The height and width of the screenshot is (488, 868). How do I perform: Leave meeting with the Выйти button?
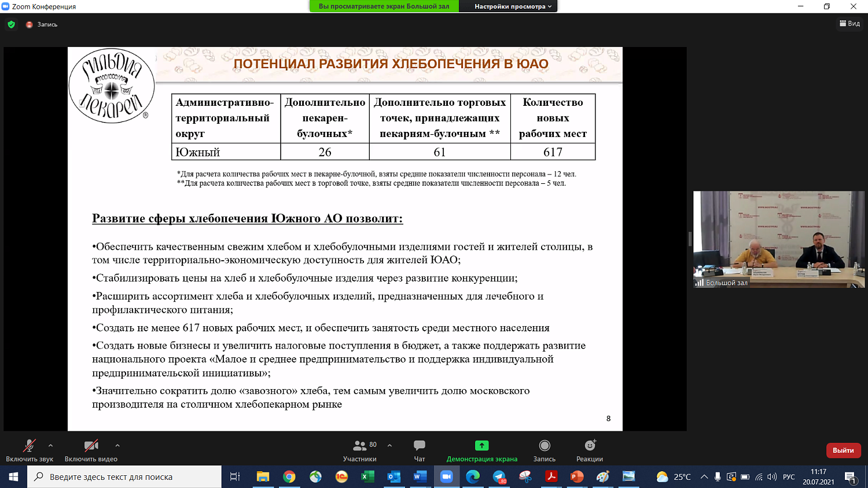point(843,450)
